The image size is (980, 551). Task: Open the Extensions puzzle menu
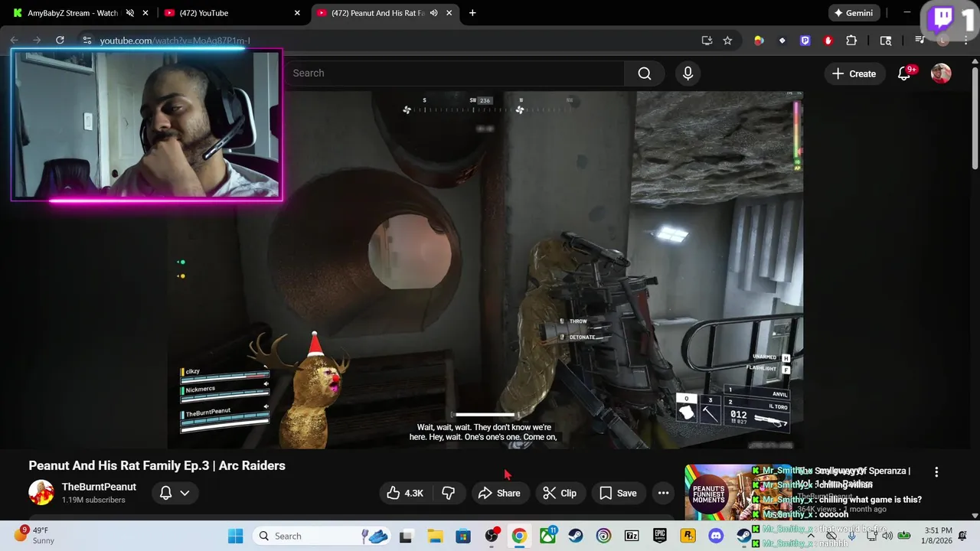(x=851, y=41)
